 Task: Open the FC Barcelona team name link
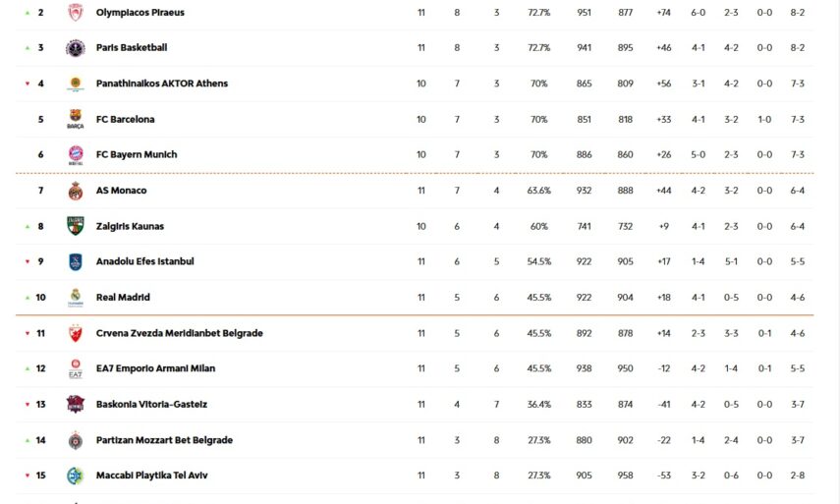click(x=125, y=119)
